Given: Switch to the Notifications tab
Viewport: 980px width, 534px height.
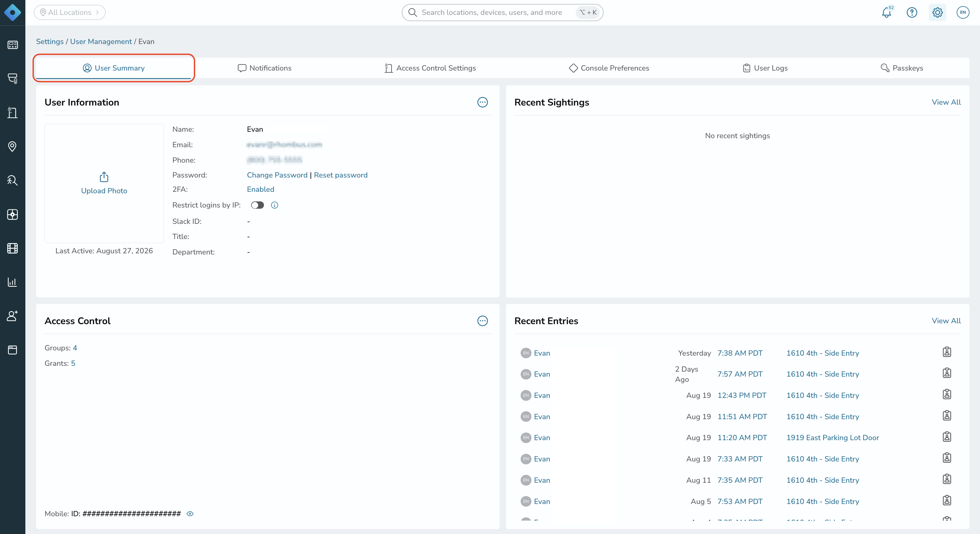Looking at the screenshot, I should click(x=265, y=68).
